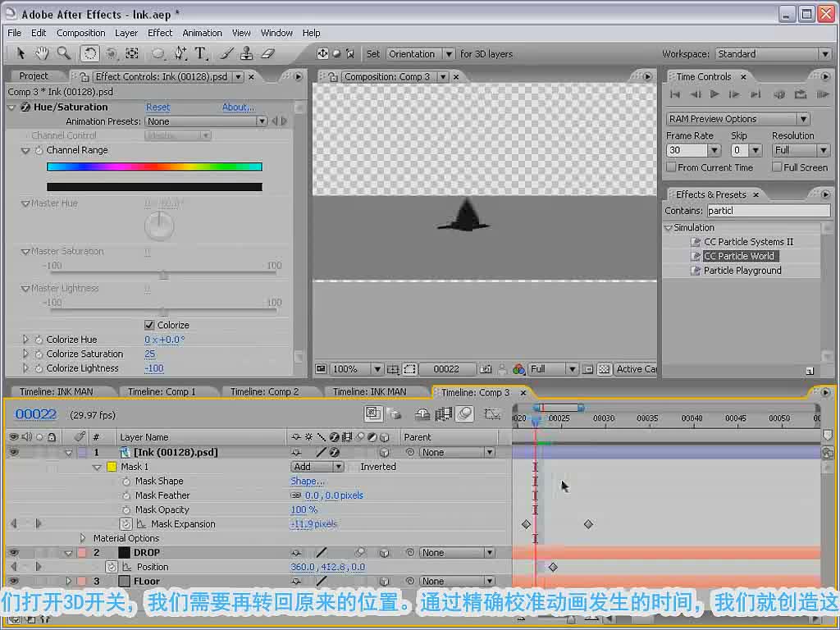The height and width of the screenshot is (630, 840).
Task: Select the Zoom magnifier tool
Action: click(x=64, y=53)
